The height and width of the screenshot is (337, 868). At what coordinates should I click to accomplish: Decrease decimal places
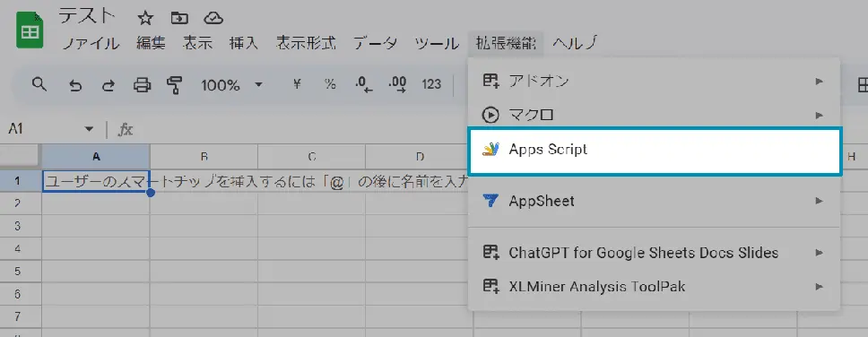[x=364, y=84]
